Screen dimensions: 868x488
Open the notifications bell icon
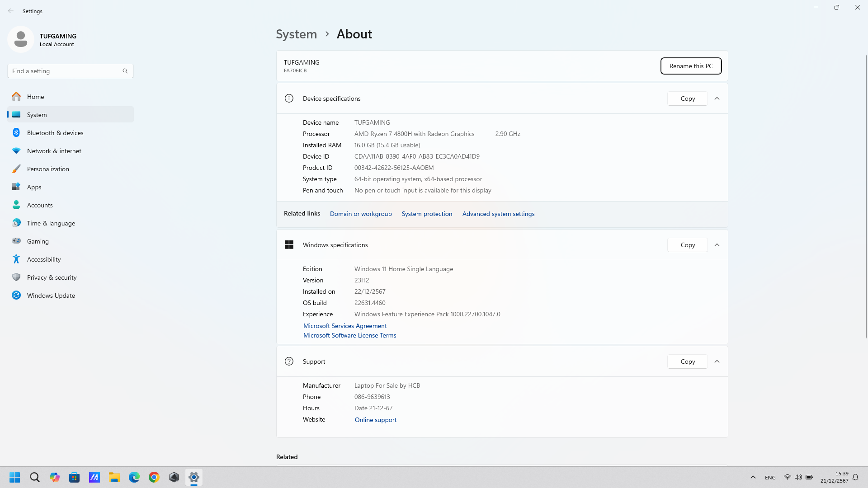855,477
